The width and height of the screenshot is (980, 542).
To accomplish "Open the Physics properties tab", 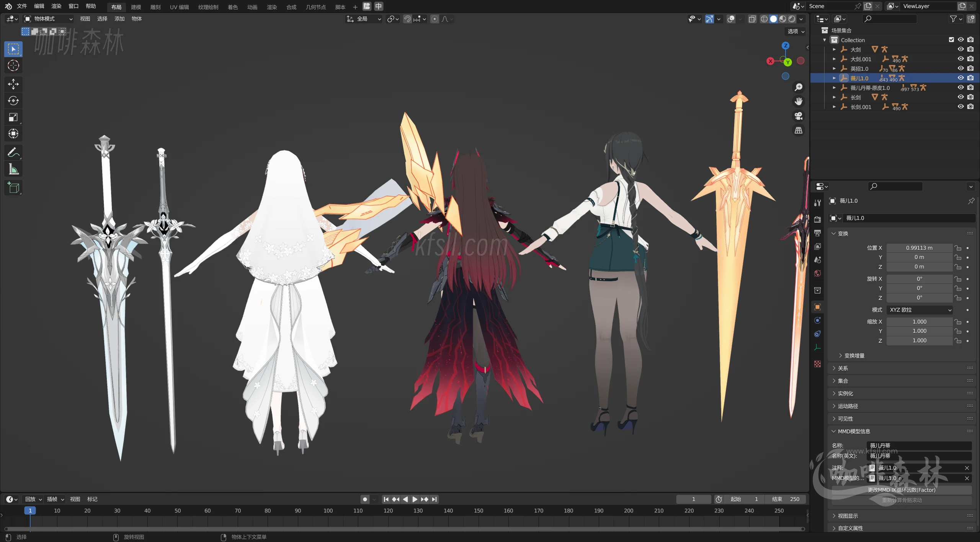I will point(817,320).
